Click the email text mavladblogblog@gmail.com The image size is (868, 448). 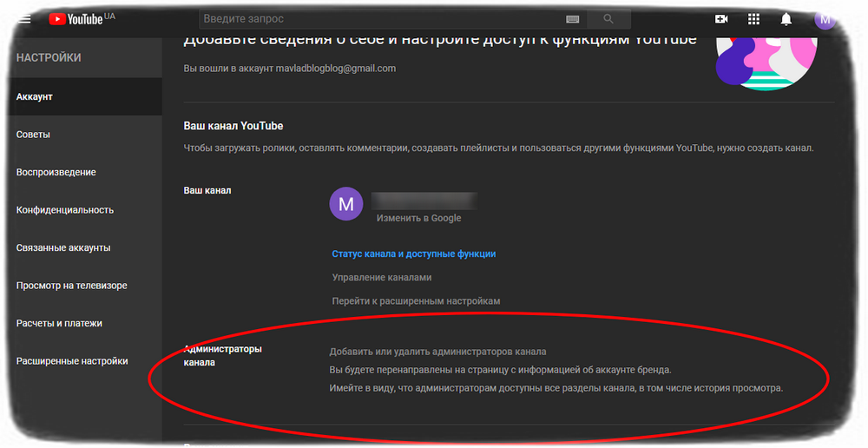pos(335,69)
